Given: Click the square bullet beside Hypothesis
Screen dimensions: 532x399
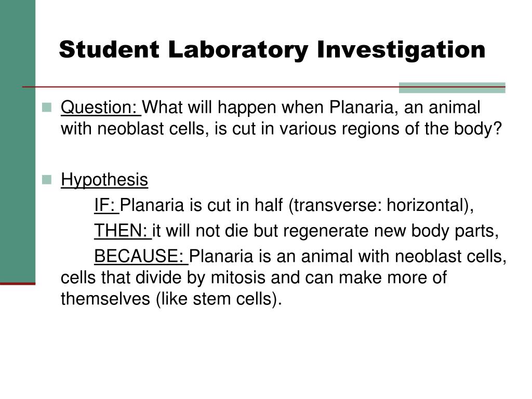Looking at the screenshot, I should click(47, 180).
